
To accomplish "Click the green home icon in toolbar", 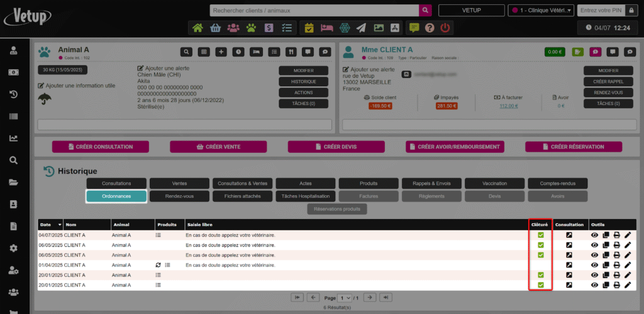I will click(x=198, y=28).
